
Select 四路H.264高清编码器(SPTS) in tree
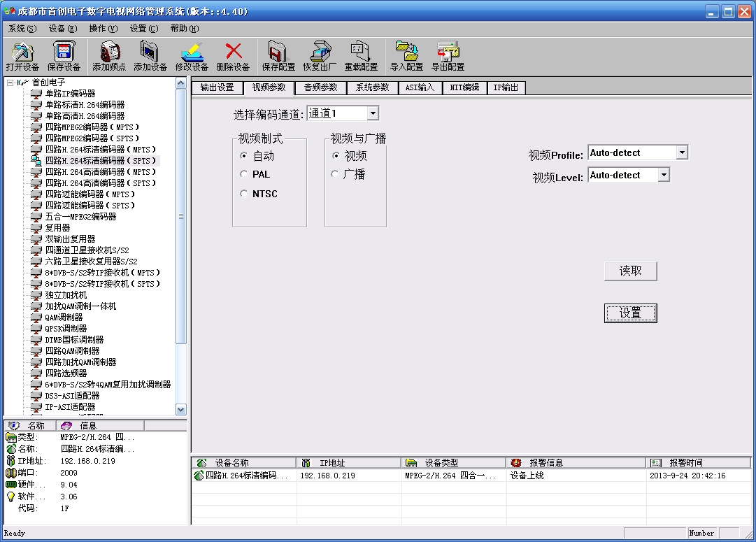click(100, 183)
